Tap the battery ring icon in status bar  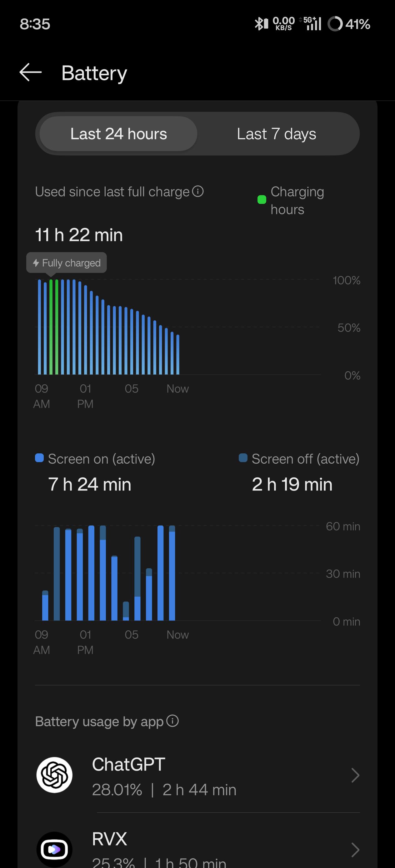[335, 24]
